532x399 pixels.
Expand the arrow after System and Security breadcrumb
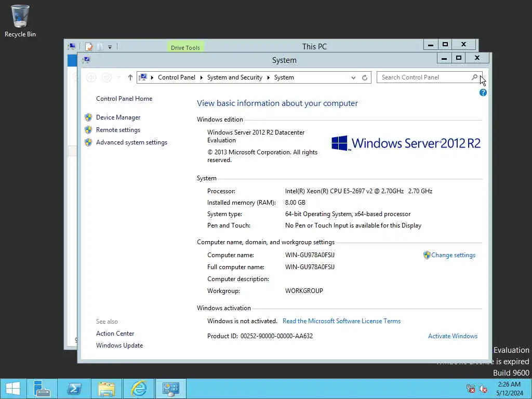click(x=269, y=78)
